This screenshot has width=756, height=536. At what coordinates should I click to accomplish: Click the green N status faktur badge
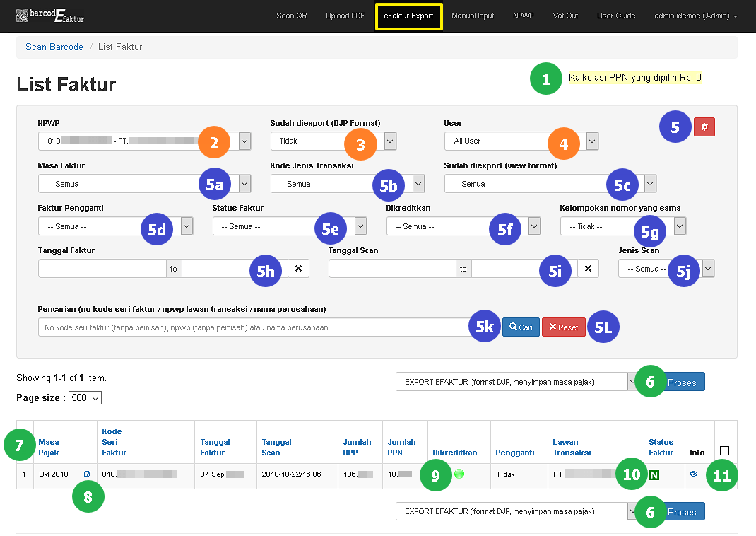(654, 474)
